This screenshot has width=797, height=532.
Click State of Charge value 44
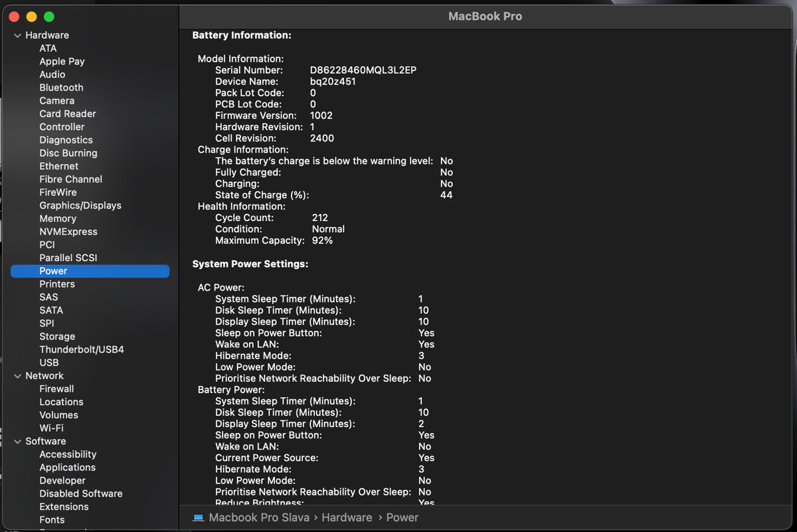[446, 195]
